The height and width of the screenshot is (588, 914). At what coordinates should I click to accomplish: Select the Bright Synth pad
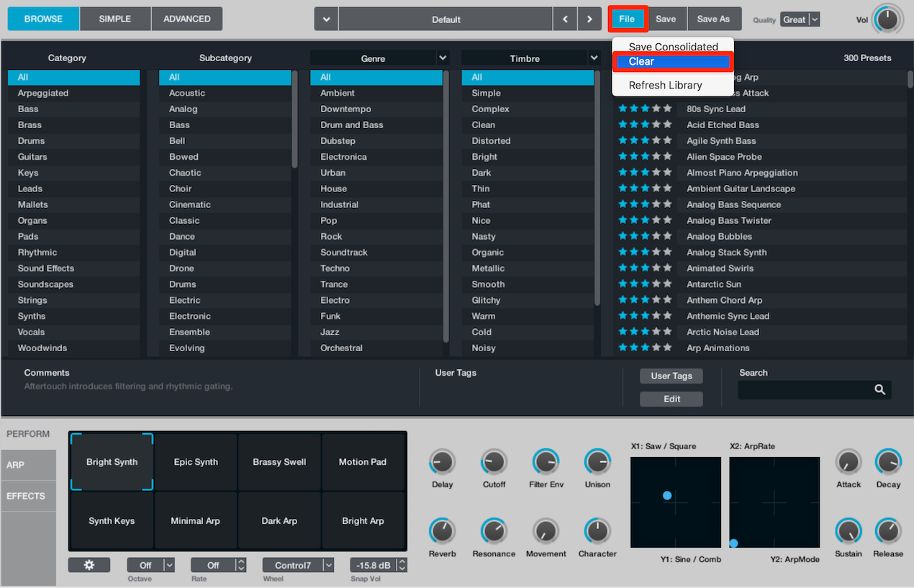point(112,462)
